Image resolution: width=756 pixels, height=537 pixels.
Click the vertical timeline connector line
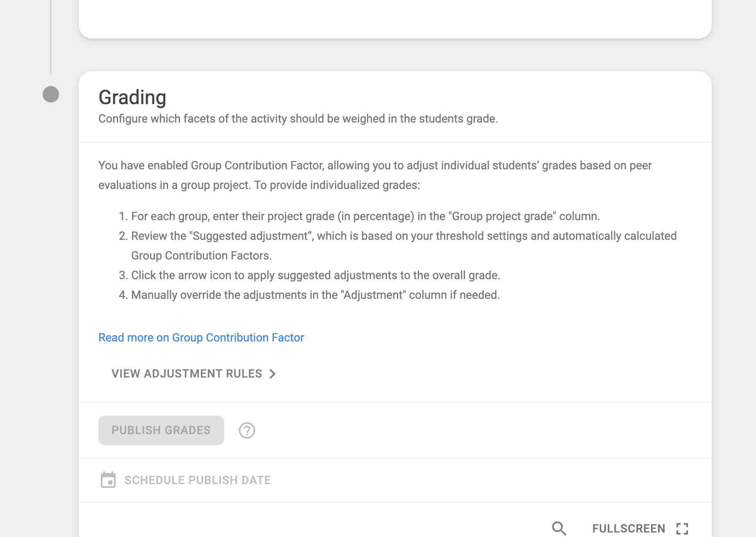tap(51, 36)
